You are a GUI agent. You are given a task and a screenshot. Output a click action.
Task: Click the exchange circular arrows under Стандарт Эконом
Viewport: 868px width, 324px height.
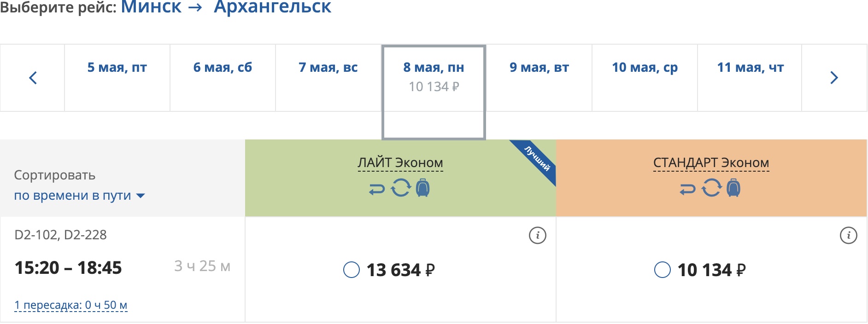[712, 188]
